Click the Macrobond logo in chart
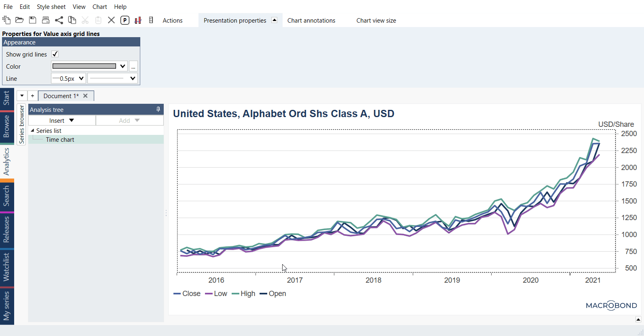This screenshot has width=644, height=336. pyautogui.click(x=611, y=305)
